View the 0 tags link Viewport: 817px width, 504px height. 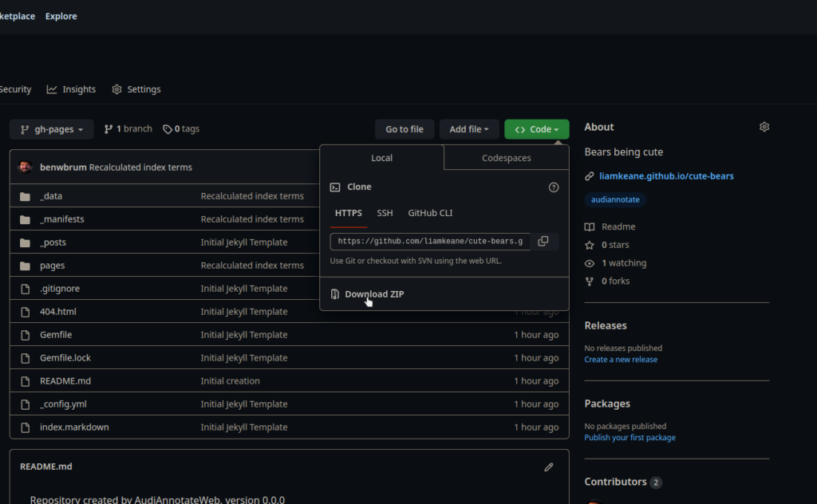pos(181,128)
